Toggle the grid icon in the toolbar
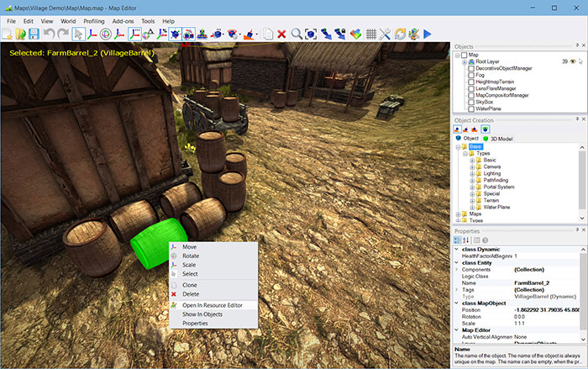The width and height of the screenshot is (588, 369). coord(371,34)
